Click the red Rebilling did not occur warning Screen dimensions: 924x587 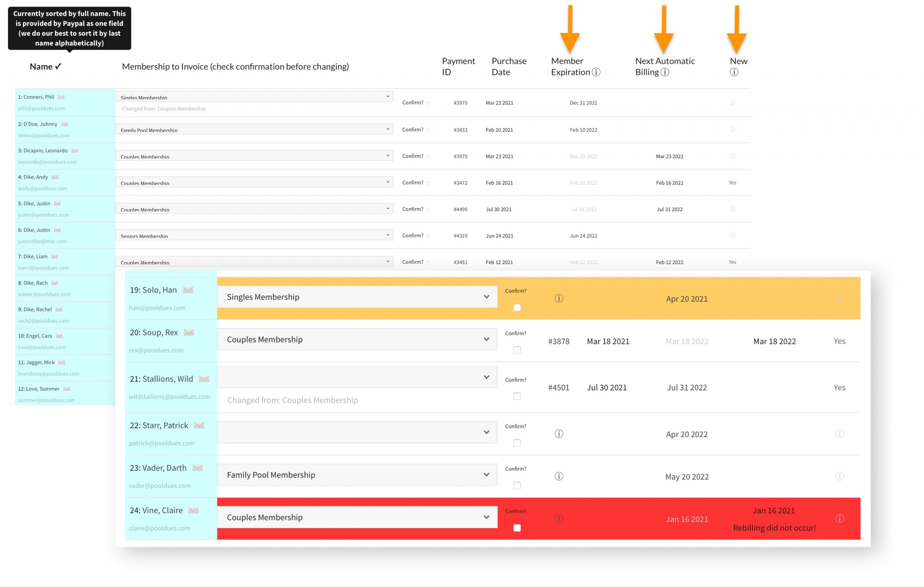click(774, 528)
